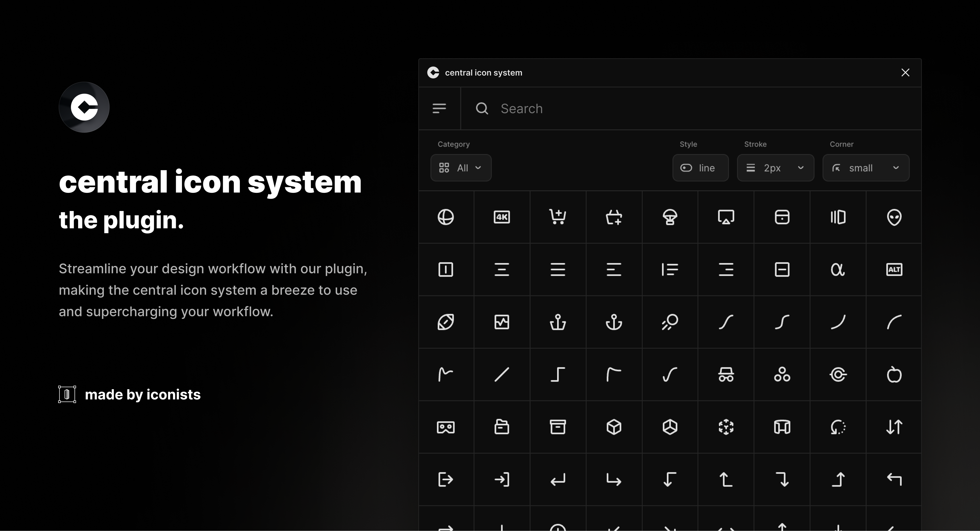Select the alpha symbol icon
Screen dimensions: 980x531
[x=838, y=269]
